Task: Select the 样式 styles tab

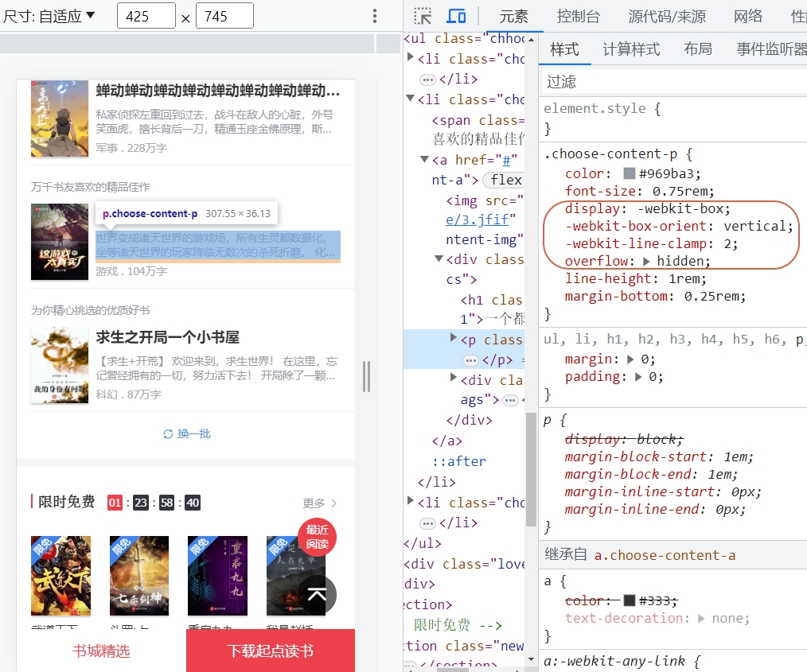Action: 564,49
